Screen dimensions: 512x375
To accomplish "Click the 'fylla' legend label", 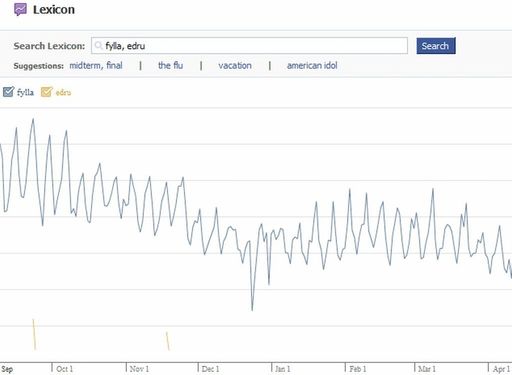I will (x=25, y=92).
